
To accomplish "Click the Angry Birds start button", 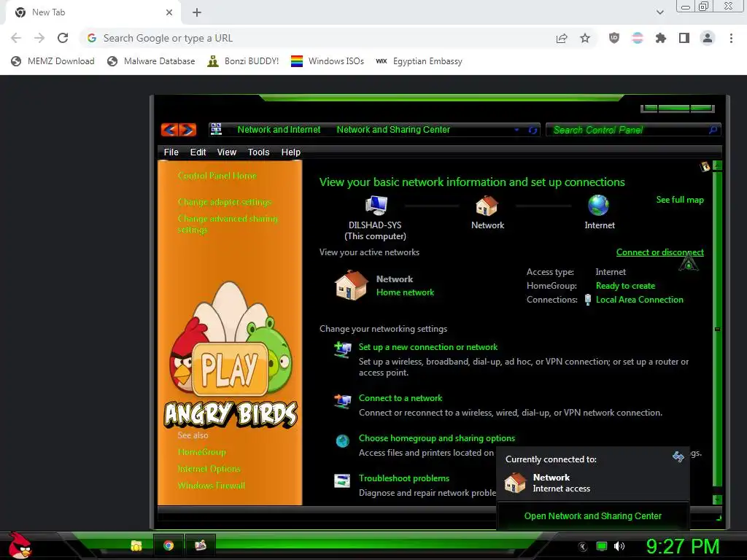I will pos(20,545).
